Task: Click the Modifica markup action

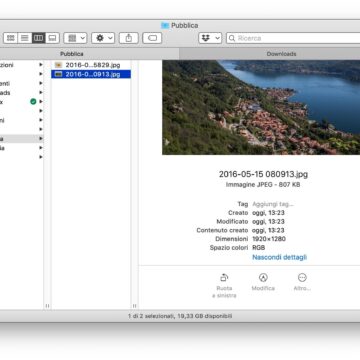Action: pos(263,282)
